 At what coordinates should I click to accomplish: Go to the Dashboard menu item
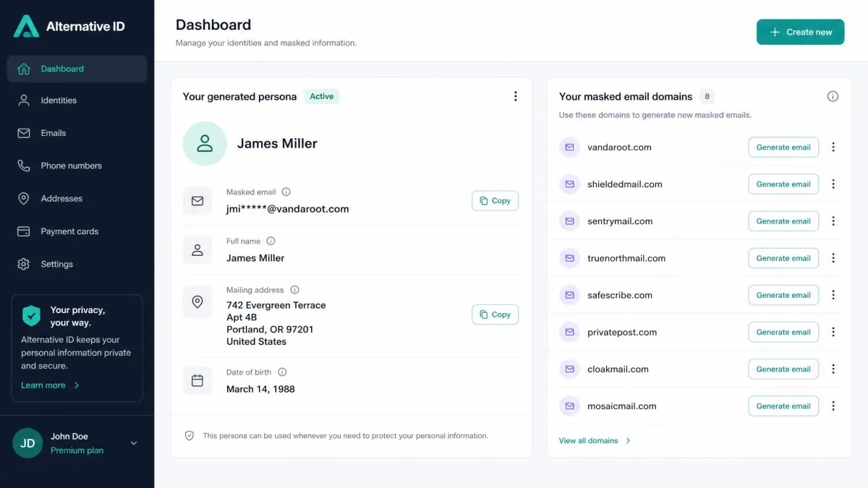pos(77,69)
